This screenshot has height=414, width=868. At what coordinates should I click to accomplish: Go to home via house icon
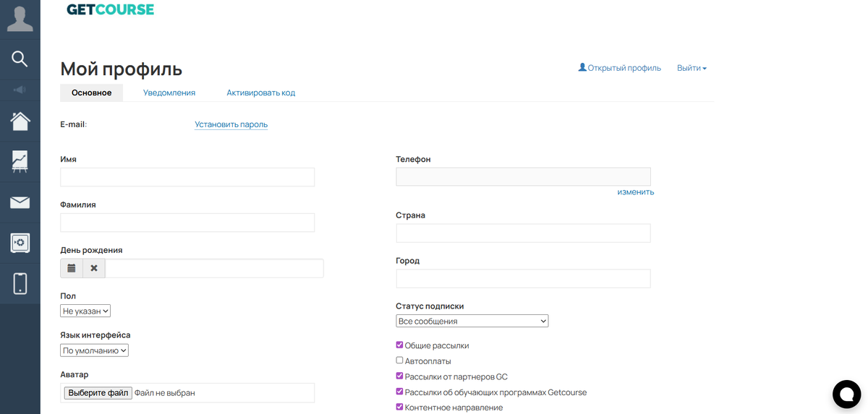pyautogui.click(x=20, y=121)
